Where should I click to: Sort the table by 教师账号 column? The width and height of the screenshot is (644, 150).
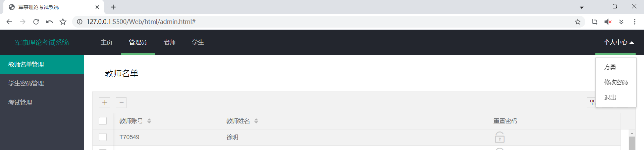pyautogui.click(x=149, y=121)
